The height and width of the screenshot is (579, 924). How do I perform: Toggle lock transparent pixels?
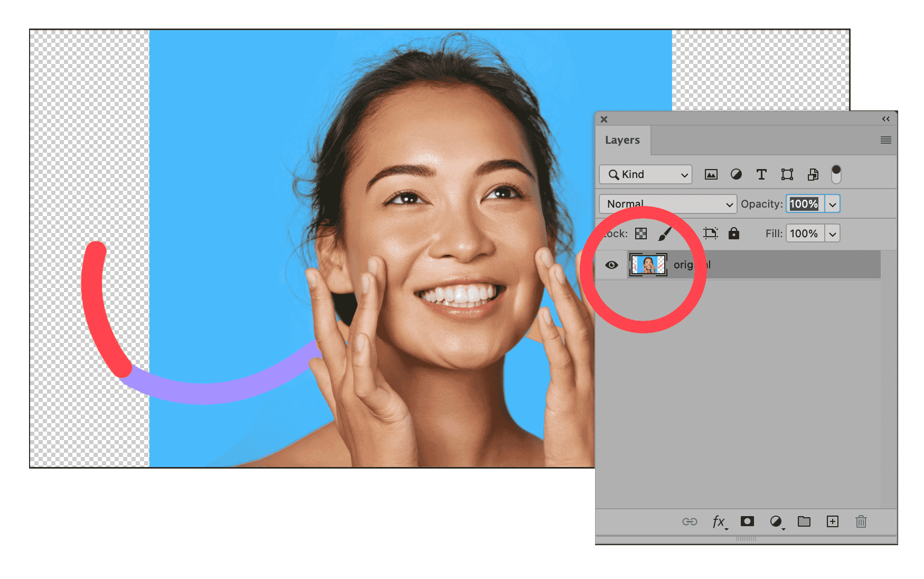pos(641,234)
